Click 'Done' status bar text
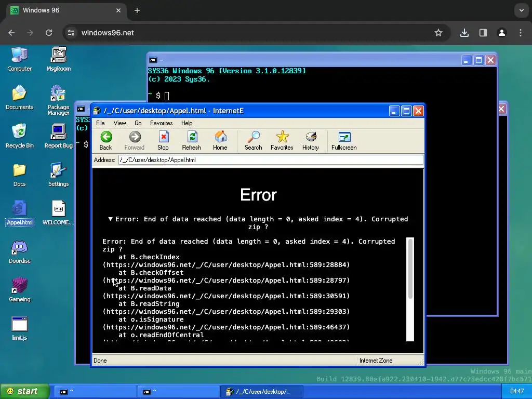This screenshot has height=399, width=532. (x=100, y=361)
